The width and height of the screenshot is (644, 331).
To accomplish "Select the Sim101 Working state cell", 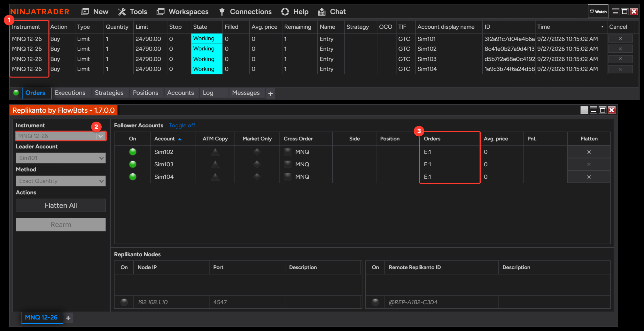I will (x=207, y=39).
